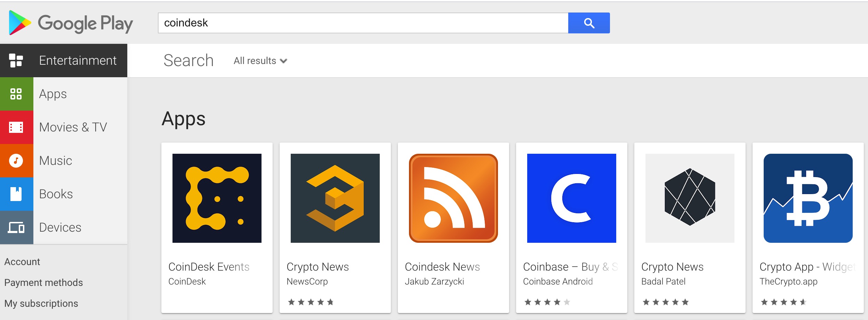Open the Crypto App Bitcoin chart icon
This screenshot has height=320, width=868.
[808, 198]
